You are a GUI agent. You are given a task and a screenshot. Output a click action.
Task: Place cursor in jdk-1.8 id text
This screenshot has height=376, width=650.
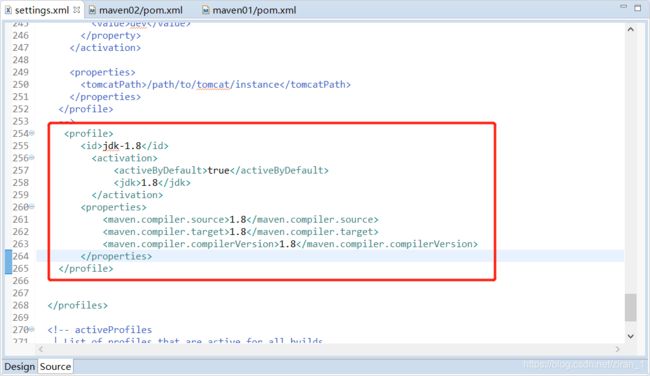tap(122, 146)
